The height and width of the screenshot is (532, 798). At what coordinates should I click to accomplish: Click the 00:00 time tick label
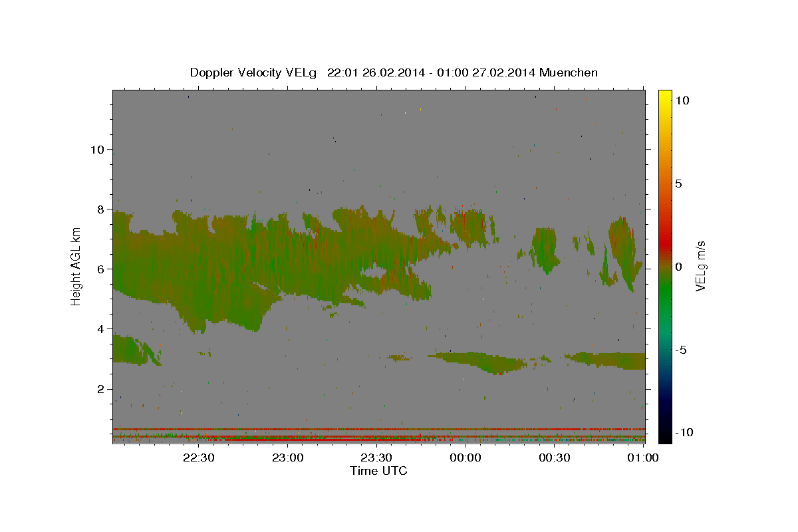click(x=465, y=458)
